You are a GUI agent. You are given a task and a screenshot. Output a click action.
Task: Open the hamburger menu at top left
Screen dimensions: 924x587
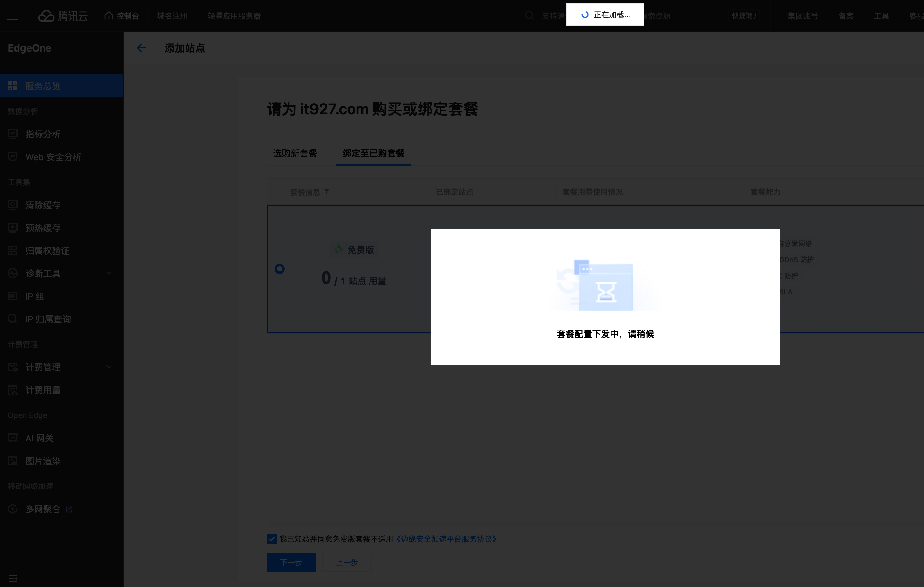pos(13,16)
